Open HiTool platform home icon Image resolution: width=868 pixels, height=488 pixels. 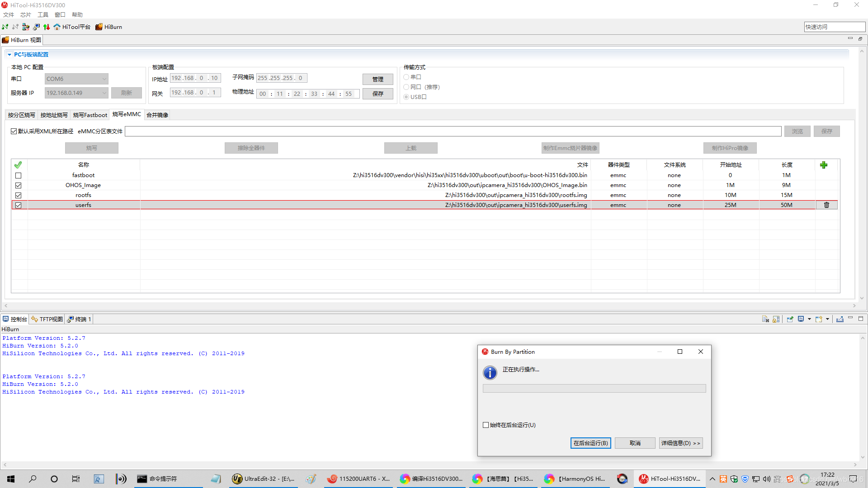57,27
